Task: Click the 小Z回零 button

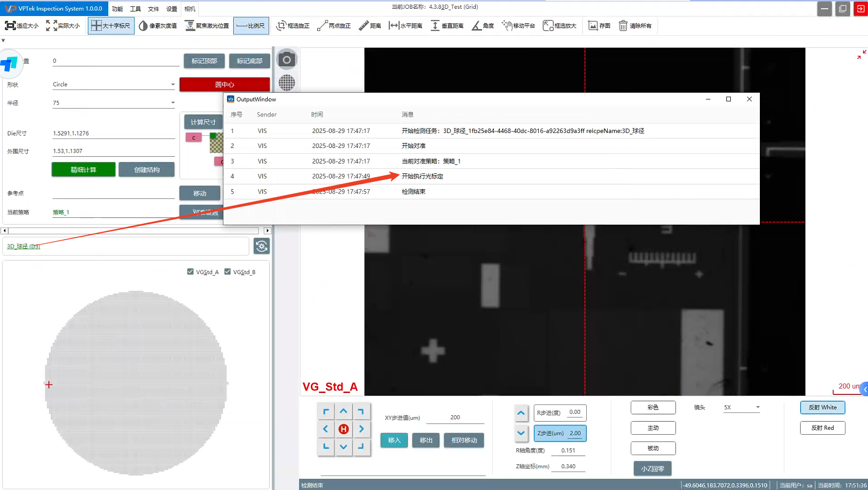Action: click(x=652, y=469)
